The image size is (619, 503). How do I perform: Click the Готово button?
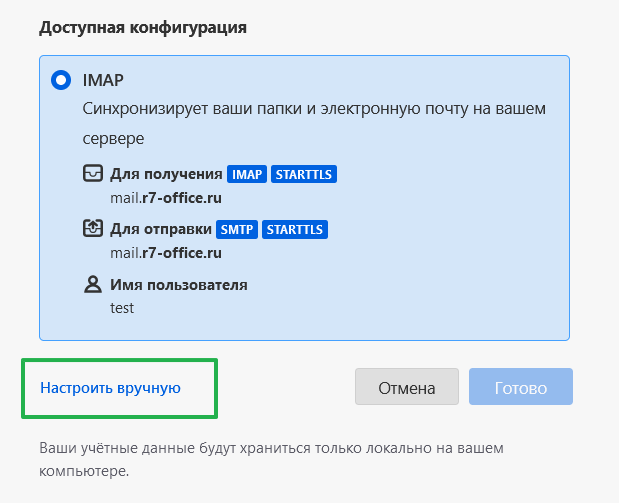point(521,387)
